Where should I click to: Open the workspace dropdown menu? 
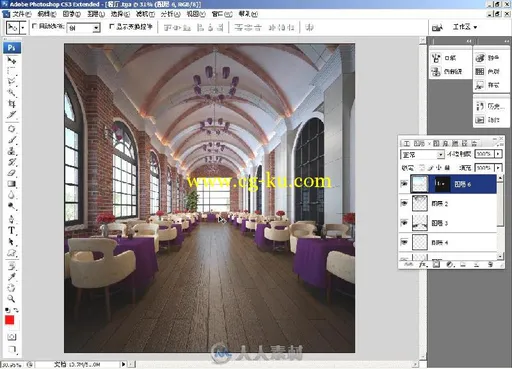click(465, 27)
